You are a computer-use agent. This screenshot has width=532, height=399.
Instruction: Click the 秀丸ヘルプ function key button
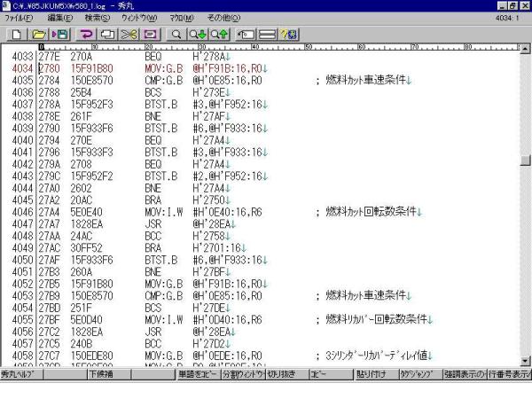pos(21,374)
